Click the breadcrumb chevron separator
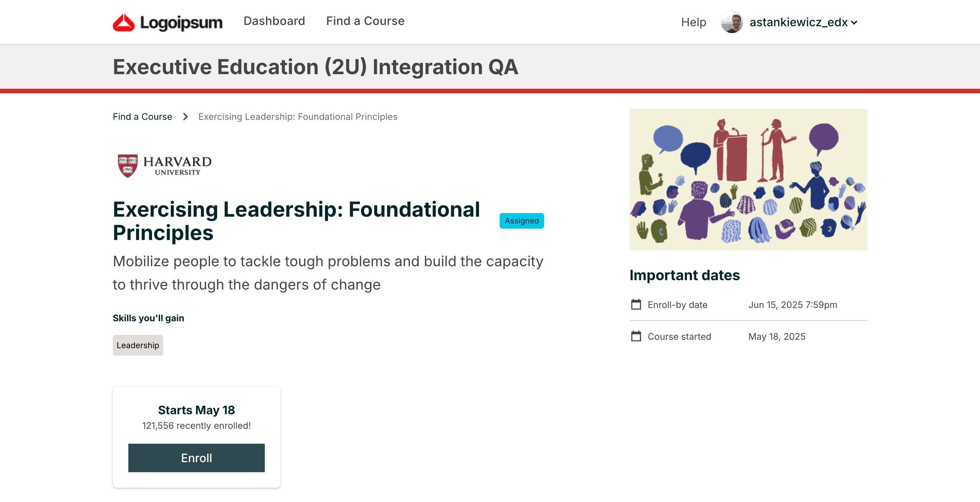 click(x=185, y=117)
